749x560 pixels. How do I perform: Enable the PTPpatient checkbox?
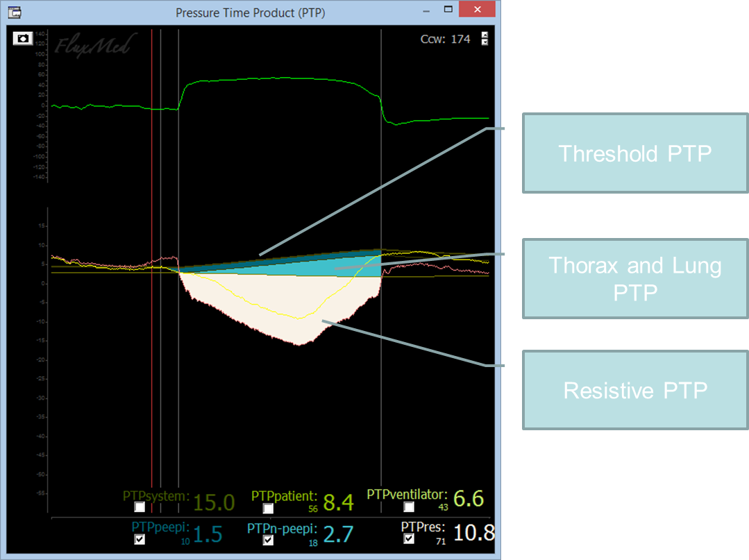click(268, 508)
